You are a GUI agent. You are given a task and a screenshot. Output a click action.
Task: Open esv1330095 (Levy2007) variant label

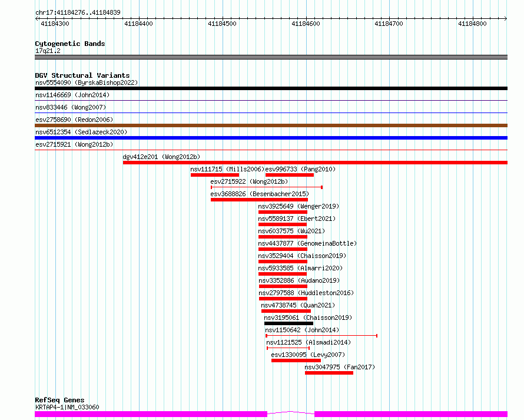[308, 355]
